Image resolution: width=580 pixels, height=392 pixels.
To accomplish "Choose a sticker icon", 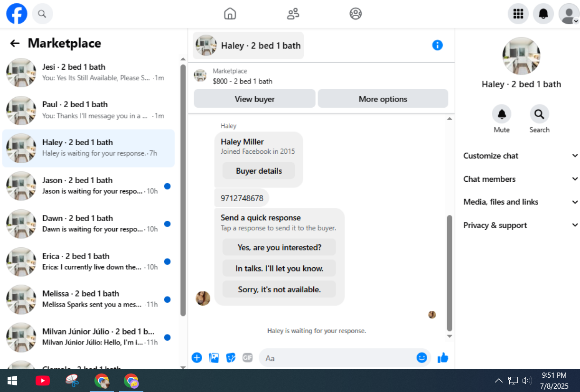I will pyautogui.click(x=231, y=358).
